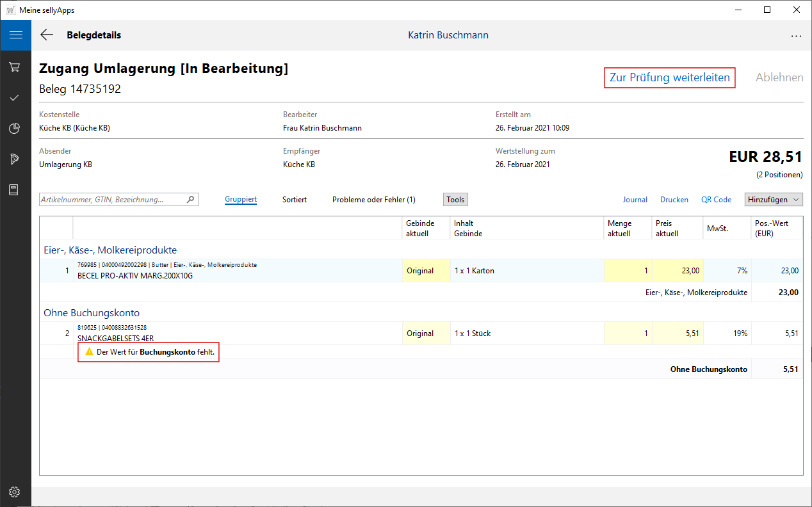Click Zur Prüfung weiterleiten

tap(669, 77)
